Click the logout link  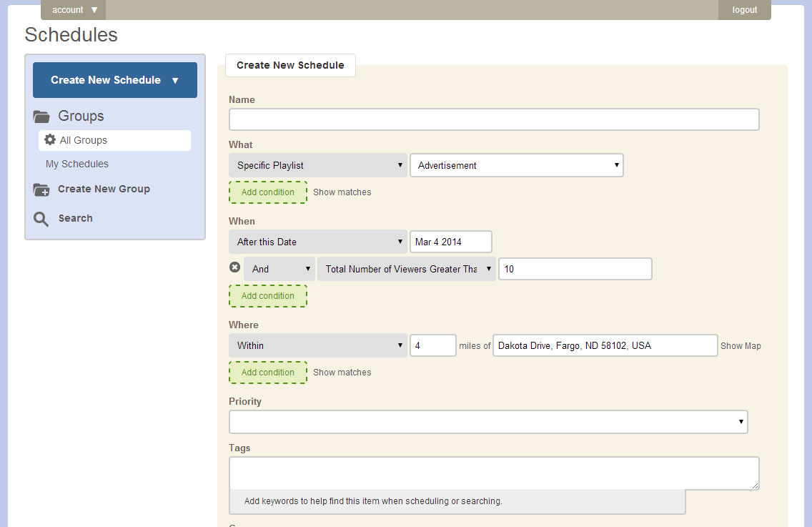pos(744,10)
